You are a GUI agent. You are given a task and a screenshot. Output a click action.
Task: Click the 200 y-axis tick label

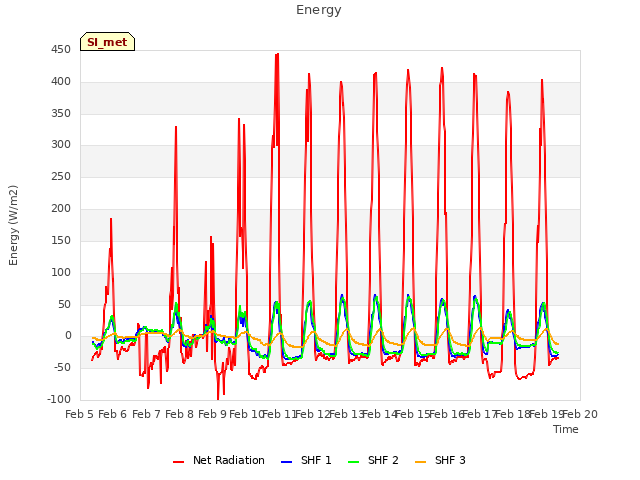point(61,209)
